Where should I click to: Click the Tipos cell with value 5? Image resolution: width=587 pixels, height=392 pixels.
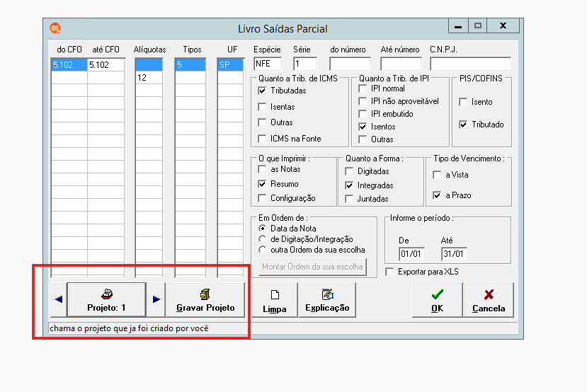coord(190,65)
